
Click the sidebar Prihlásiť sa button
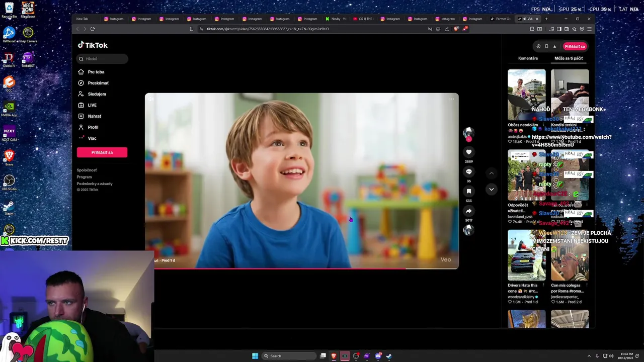click(x=102, y=152)
